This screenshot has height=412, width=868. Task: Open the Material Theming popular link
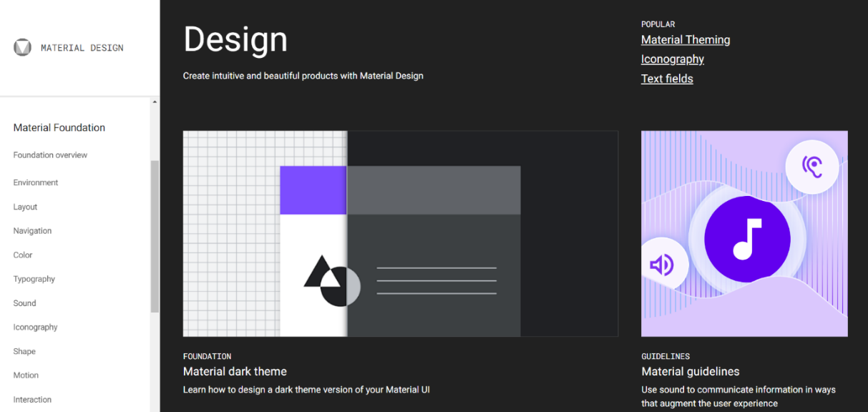coord(686,40)
